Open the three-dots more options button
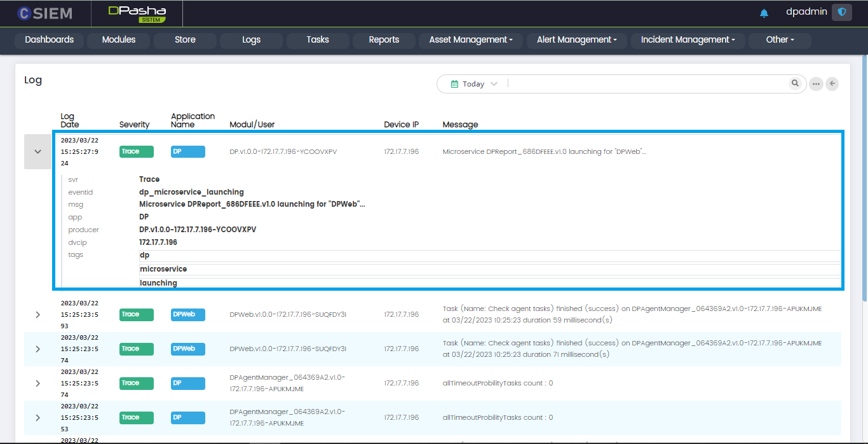 coord(817,84)
